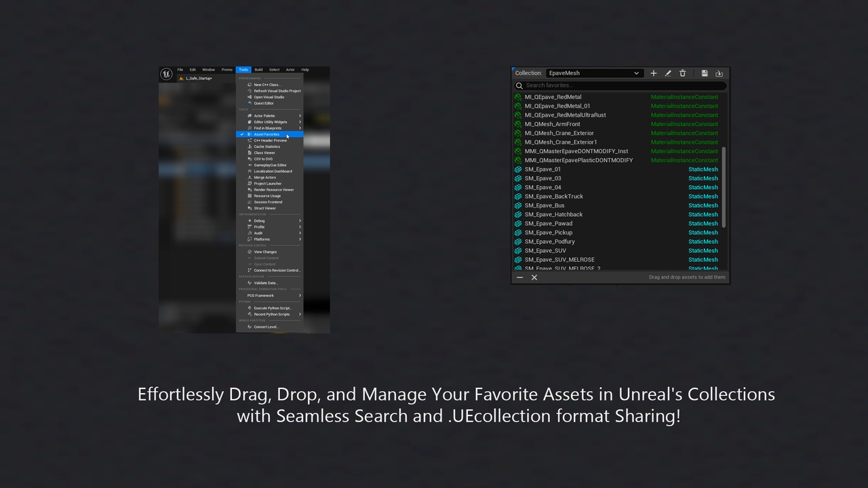Choose CSV to SVG menu entry
Screen dimensions: 868x488
pos(269,159)
